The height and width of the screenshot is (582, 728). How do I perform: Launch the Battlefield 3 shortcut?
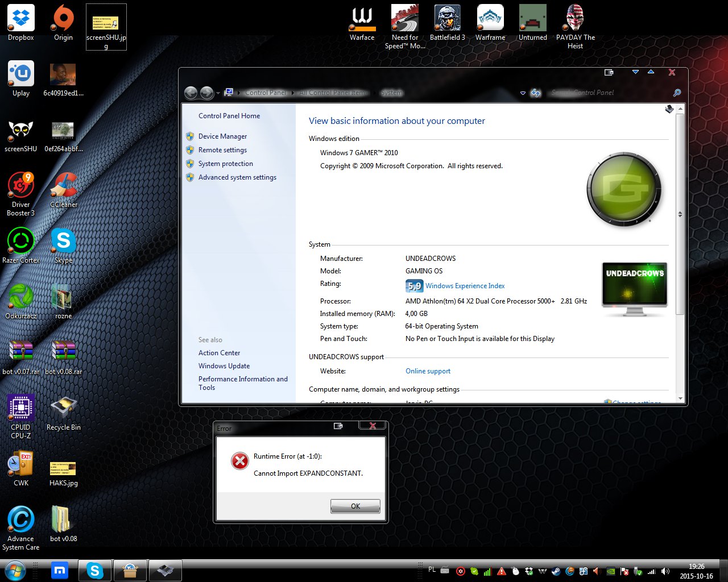[x=448, y=23]
